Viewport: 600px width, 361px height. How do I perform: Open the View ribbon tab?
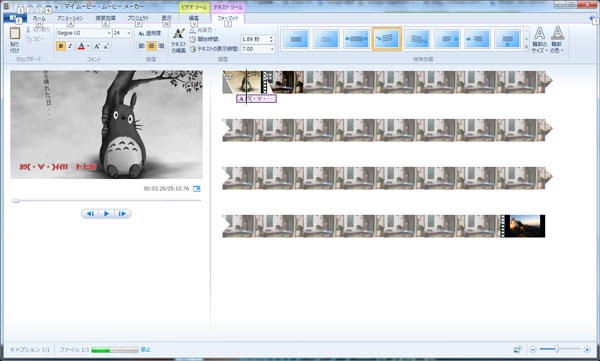point(166,18)
